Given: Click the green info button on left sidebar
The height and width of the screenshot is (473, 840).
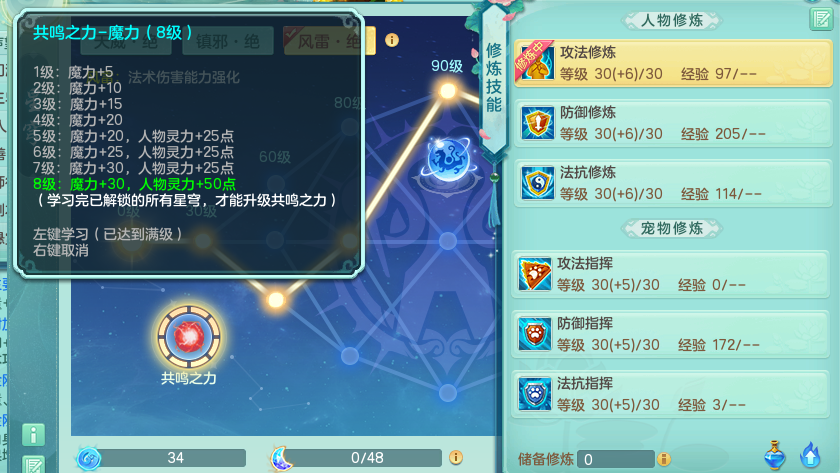Looking at the screenshot, I should [x=33, y=435].
